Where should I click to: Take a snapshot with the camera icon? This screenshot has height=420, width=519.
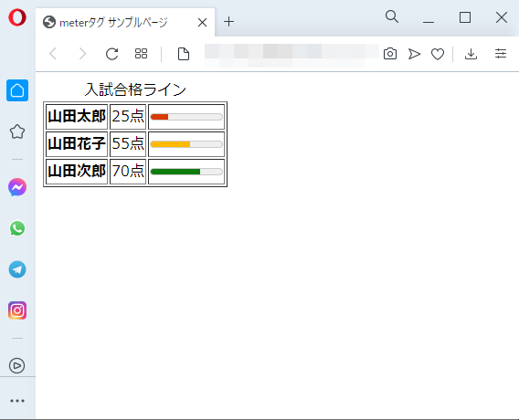pyautogui.click(x=390, y=54)
